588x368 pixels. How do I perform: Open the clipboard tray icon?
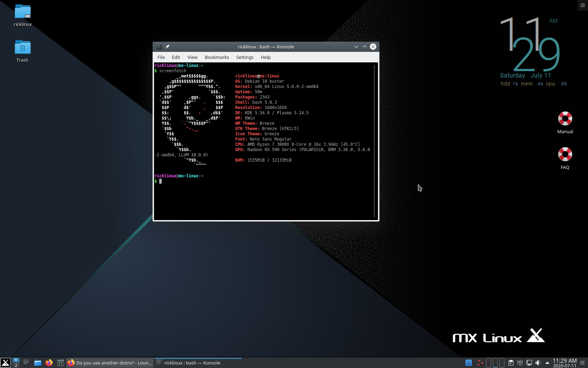coord(511,363)
